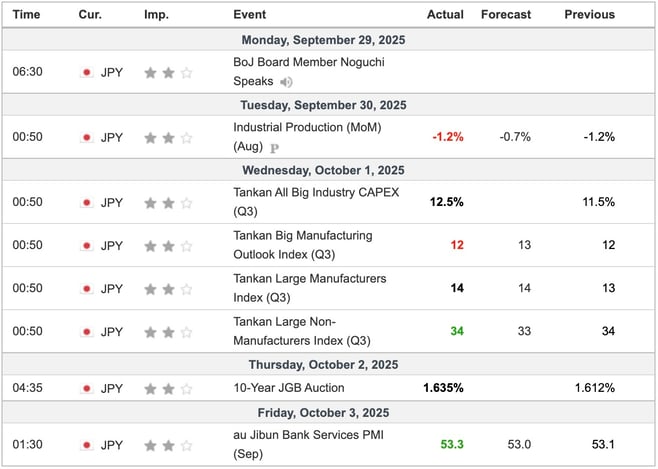Open the 10-Year JGB Auction event

click(288, 388)
